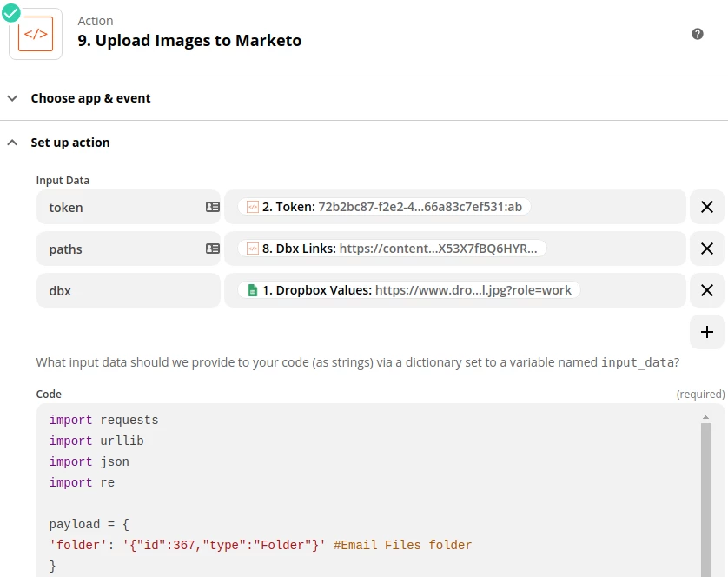Select the 2. Token value pill

tap(384, 207)
